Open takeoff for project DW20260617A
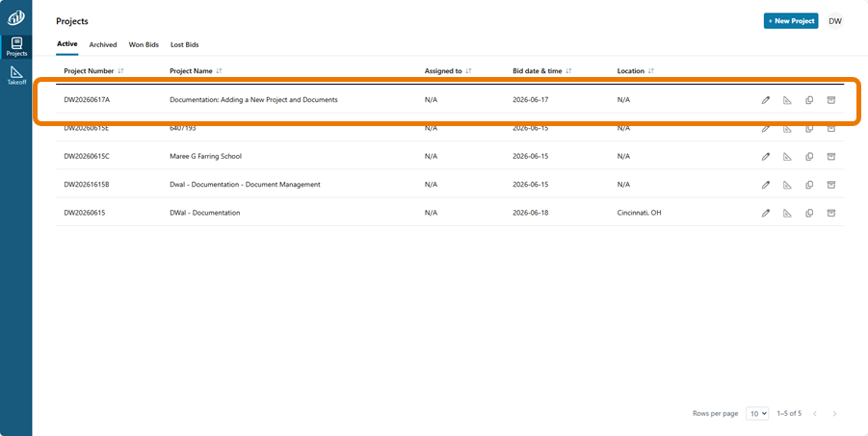Image resolution: width=868 pixels, height=436 pixels. click(787, 100)
